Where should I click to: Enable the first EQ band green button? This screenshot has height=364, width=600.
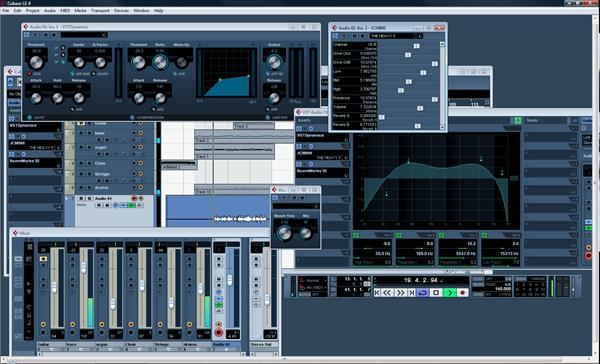[x=356, y=235]
